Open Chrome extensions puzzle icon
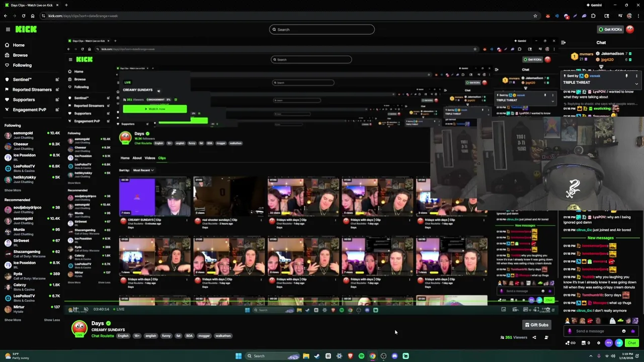The width and height of the screenshot is (644, 362). 593,16
